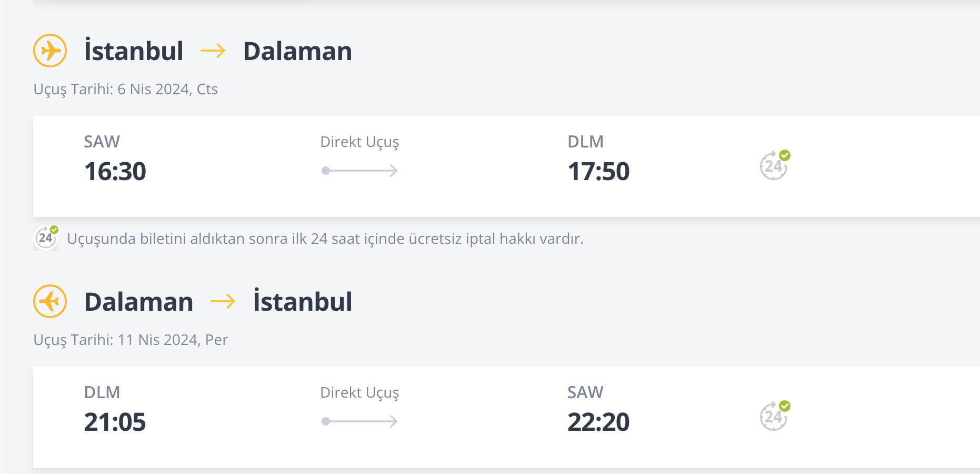Select the 21:05 DLM departure time
Viewport: 980px width, 474px height.
pyautogui.click(x=115, y=422)
